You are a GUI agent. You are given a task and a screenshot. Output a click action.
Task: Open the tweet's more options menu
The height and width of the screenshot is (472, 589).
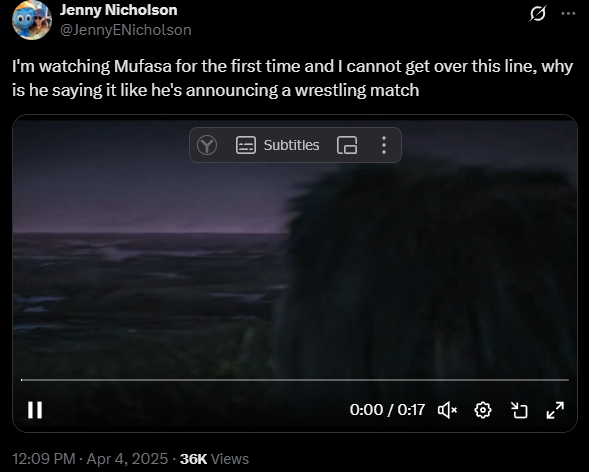pyautogui.click(x=568, y=14)
